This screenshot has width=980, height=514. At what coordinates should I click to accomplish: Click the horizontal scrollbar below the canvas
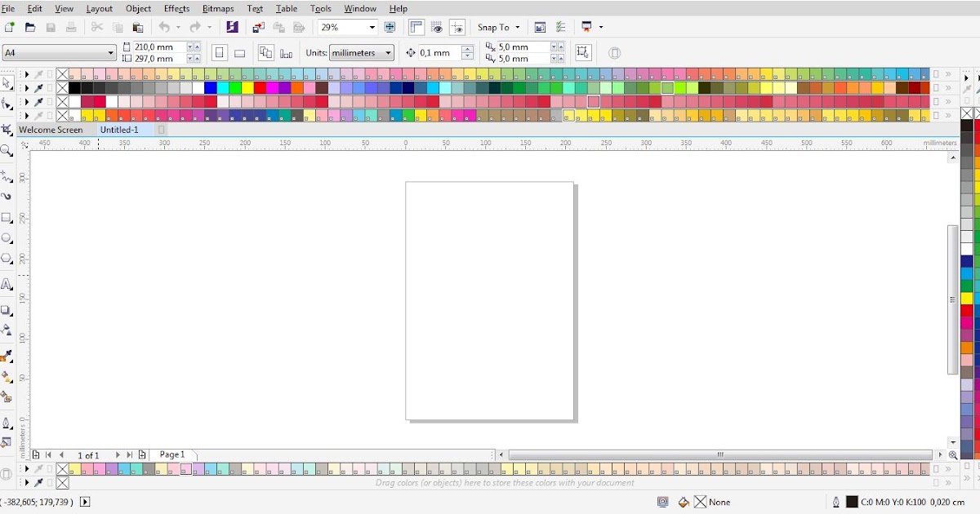[719, 454]
